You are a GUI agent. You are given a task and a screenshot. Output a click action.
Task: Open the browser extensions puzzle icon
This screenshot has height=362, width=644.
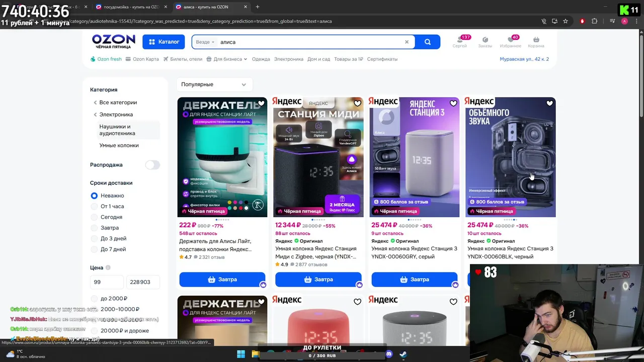coord(595,21)
